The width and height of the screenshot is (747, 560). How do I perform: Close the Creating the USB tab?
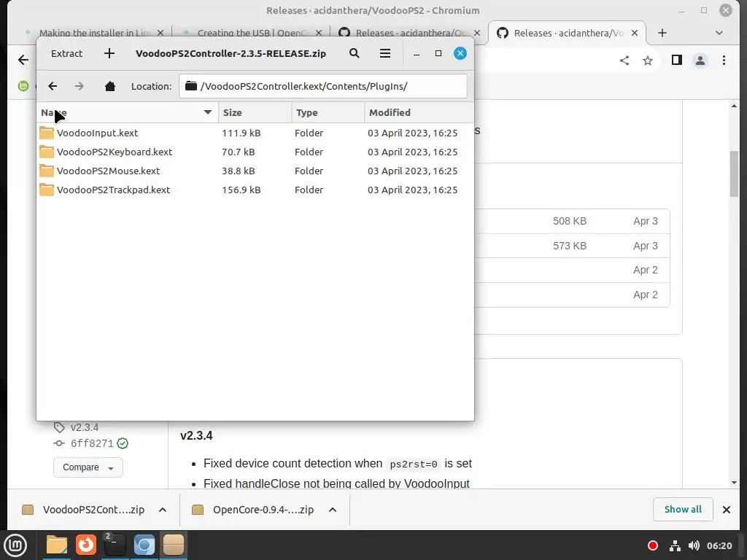click(319, 33)
